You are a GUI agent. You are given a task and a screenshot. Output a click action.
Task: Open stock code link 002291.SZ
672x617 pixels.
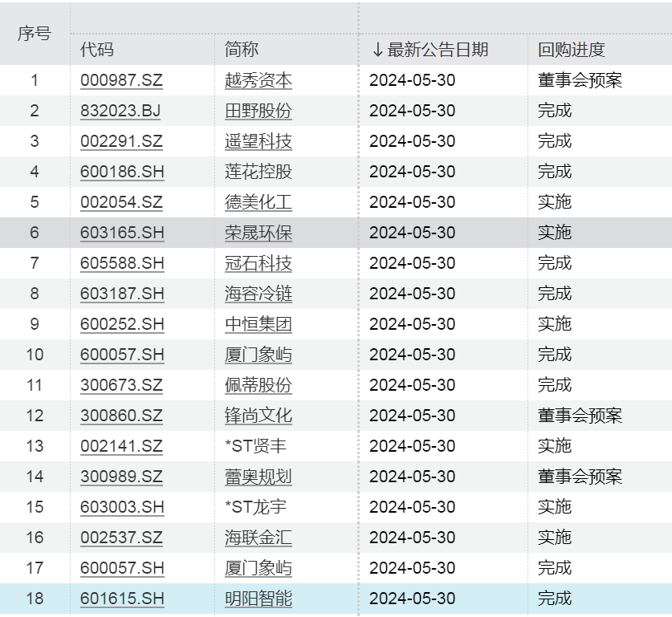point(122,141)
